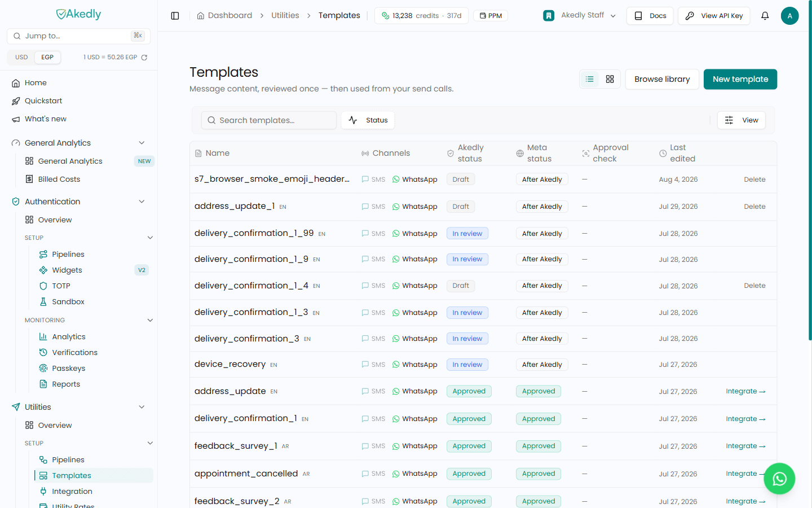Screen dimensions: 812x508
Task: Click the Akedly logo
Action: pos(79,14)
